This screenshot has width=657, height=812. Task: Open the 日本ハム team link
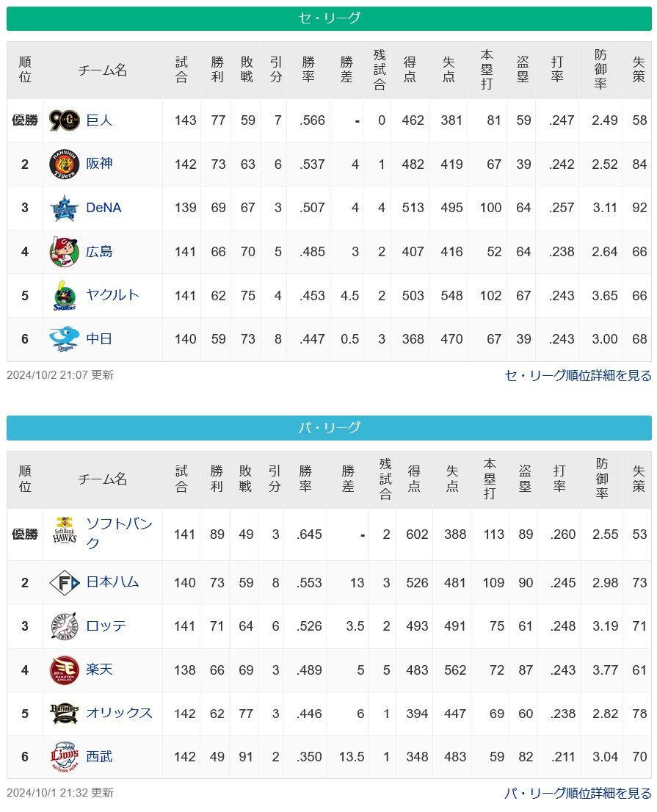[x=112, y=582]
